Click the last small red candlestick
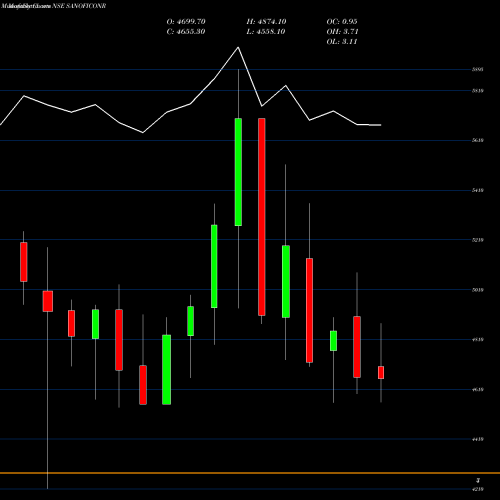500x500 pixels. click(381, 372)
